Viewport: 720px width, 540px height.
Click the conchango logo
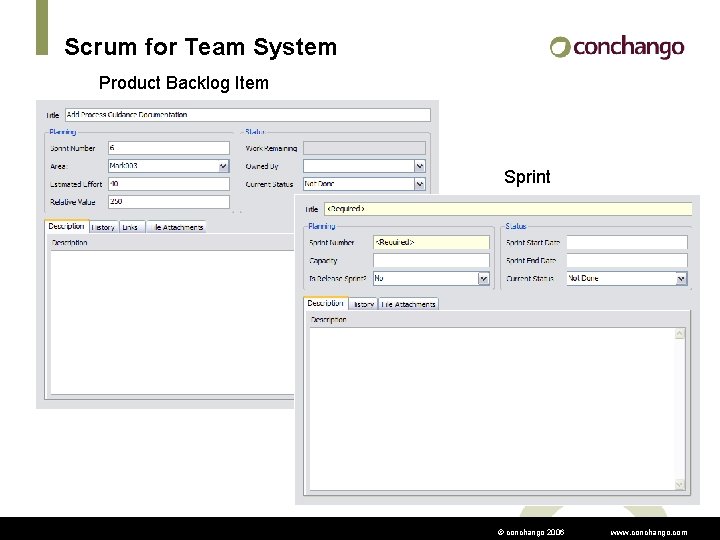click(x=617, y=47)
